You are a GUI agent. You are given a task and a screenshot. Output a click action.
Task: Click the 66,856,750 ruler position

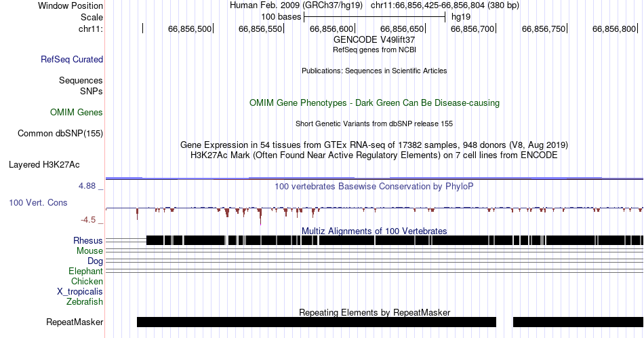coord(544,29)
